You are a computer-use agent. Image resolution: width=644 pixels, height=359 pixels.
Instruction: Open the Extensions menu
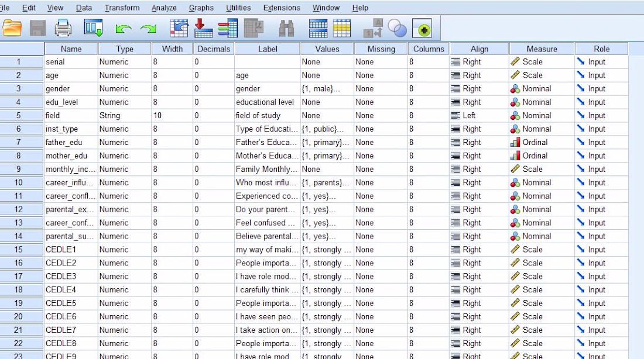click(282, 8)
